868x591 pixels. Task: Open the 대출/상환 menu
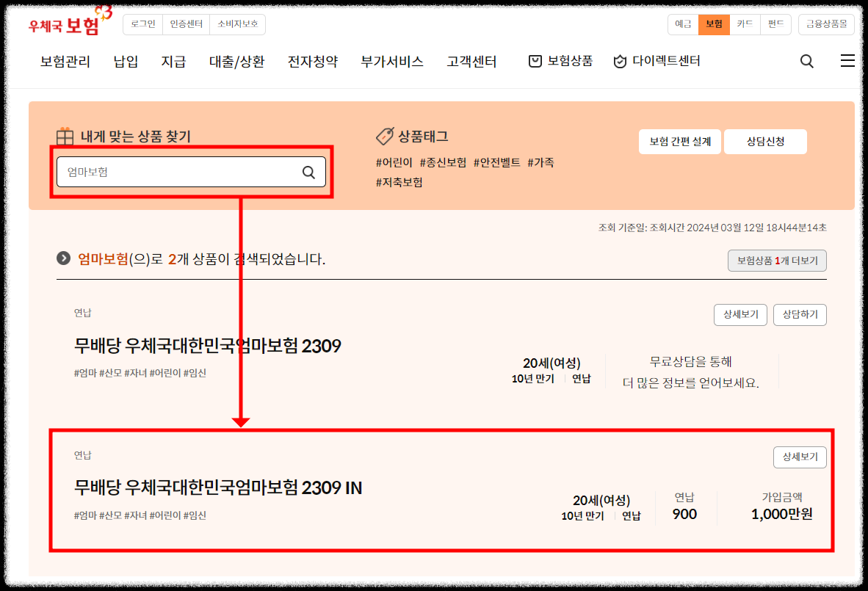237,62
